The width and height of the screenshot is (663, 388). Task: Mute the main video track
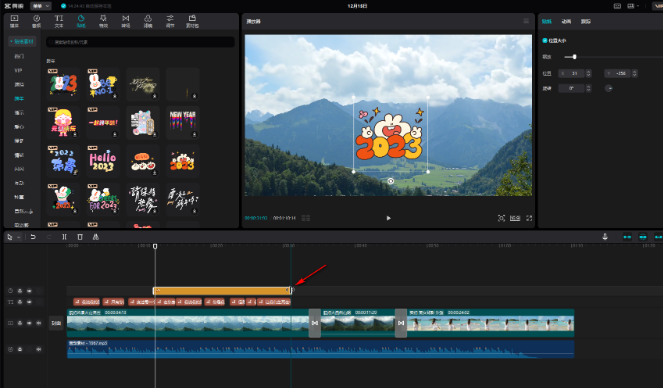pyautogui.click(x=38, y=323)
